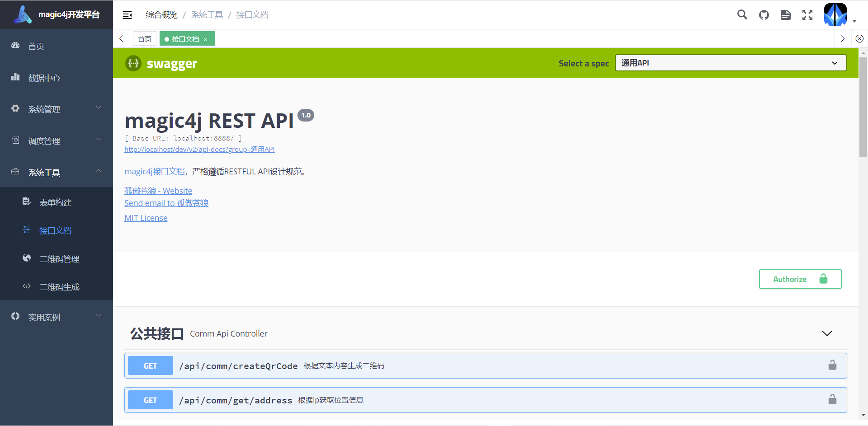Click the 系统管理 gear icon
The height and width of the screenshot is (426, 868).
click(15, 108)
